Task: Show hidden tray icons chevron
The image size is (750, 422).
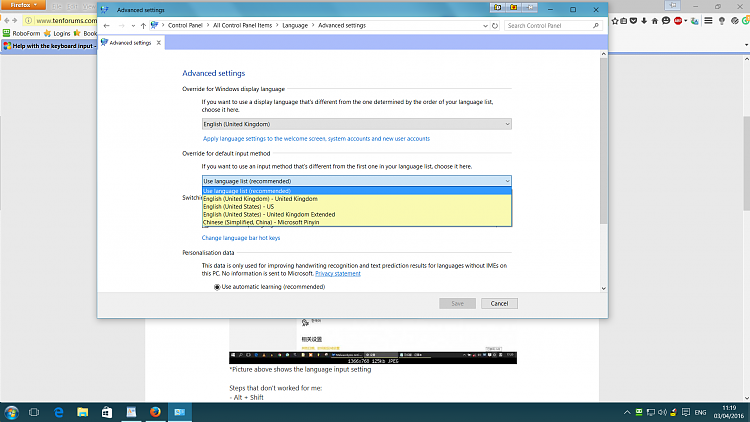Action: (627, 412)
